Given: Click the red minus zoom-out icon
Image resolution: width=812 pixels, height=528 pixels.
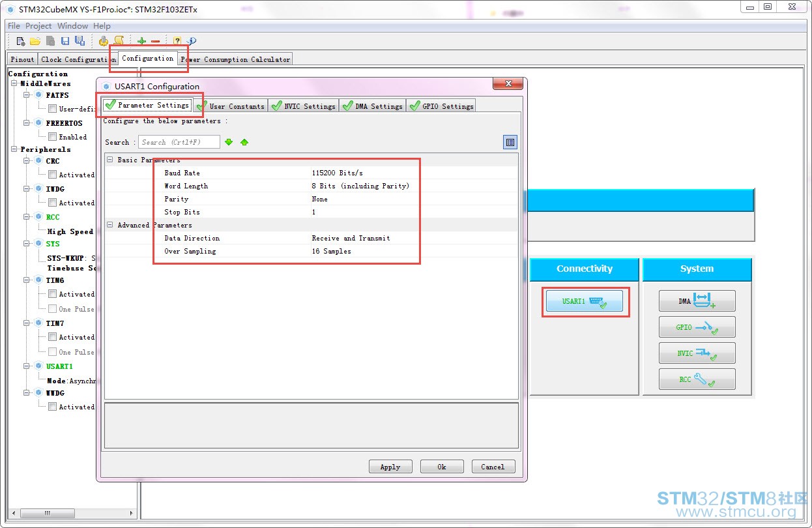Looking at the screenshot, I should click(156, 41).
